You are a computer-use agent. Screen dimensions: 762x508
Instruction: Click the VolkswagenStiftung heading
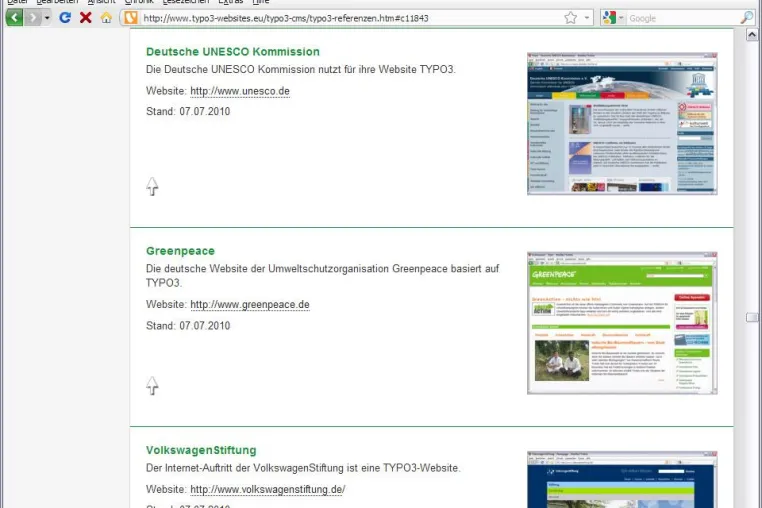[x=201, y=450]
